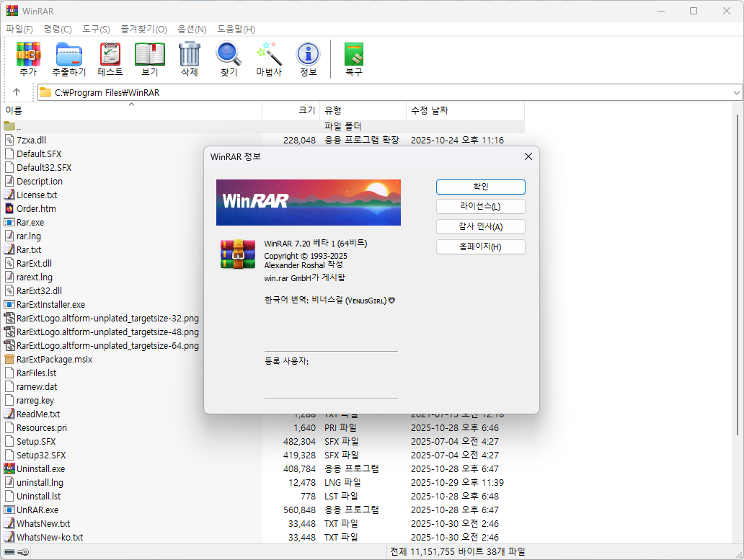Image resolution: width=744 pixels, height=560 pixels.
Task: Sort by the 유형 column header
Action: click(x=363, y=110)
